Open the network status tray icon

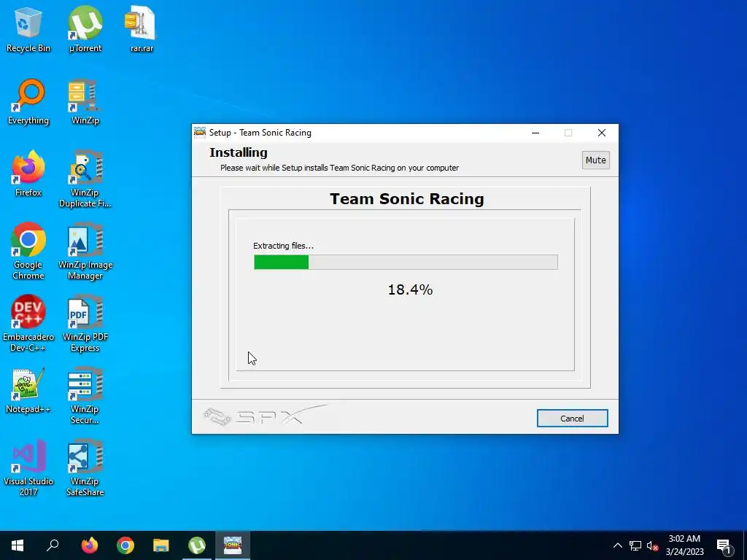tap(635, 545)
